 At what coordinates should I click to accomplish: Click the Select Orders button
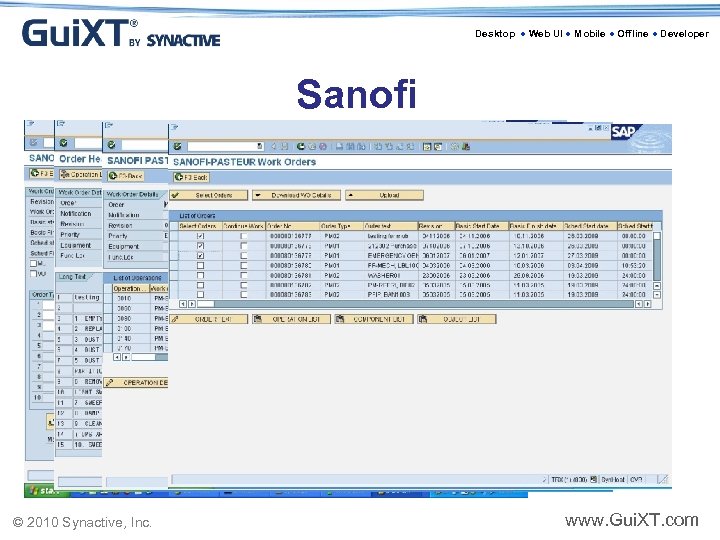tap(208, 195)
